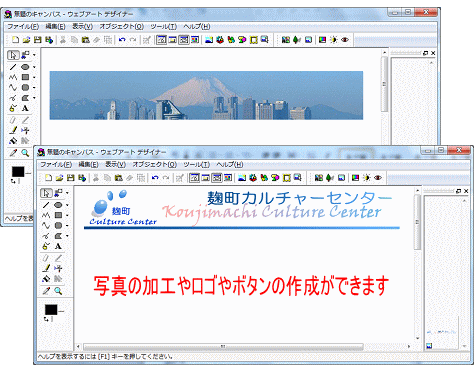475x372 pixels.
Task: Click Mount Fuji skyline image in back window
Action: [206, 95]
